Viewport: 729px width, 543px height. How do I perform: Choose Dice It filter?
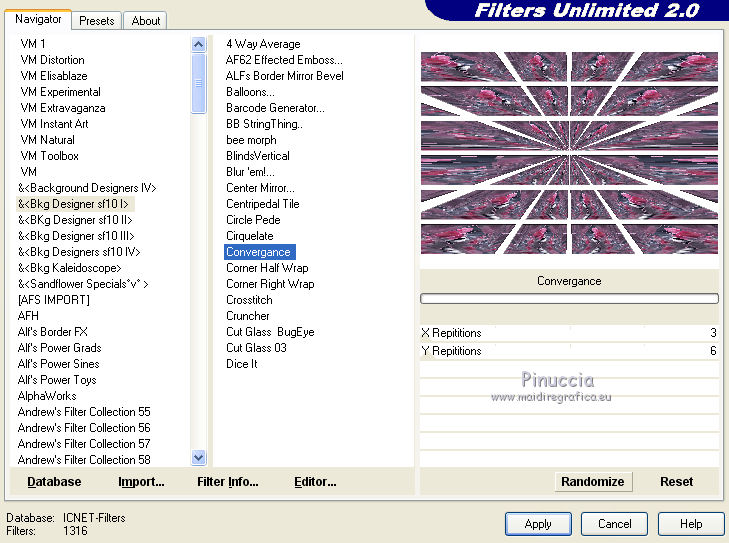coord(241,364)
